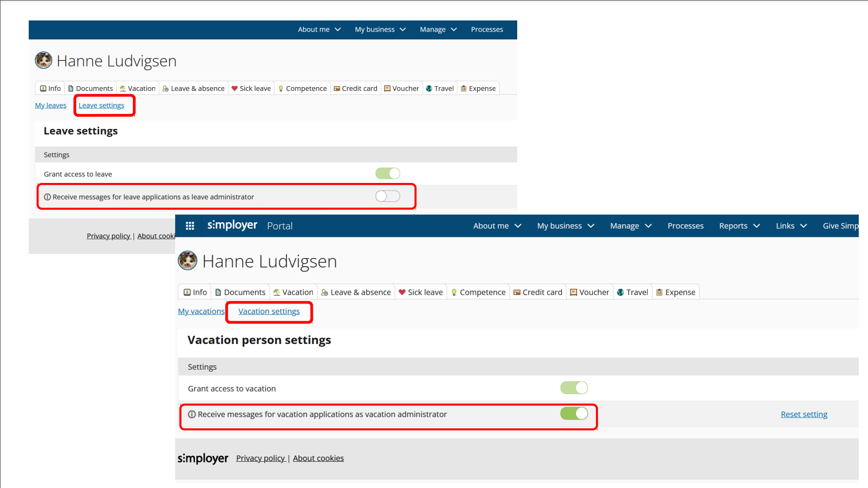Open Competence tab in lower panel
The image size is (868, 488).
point(478,292)
